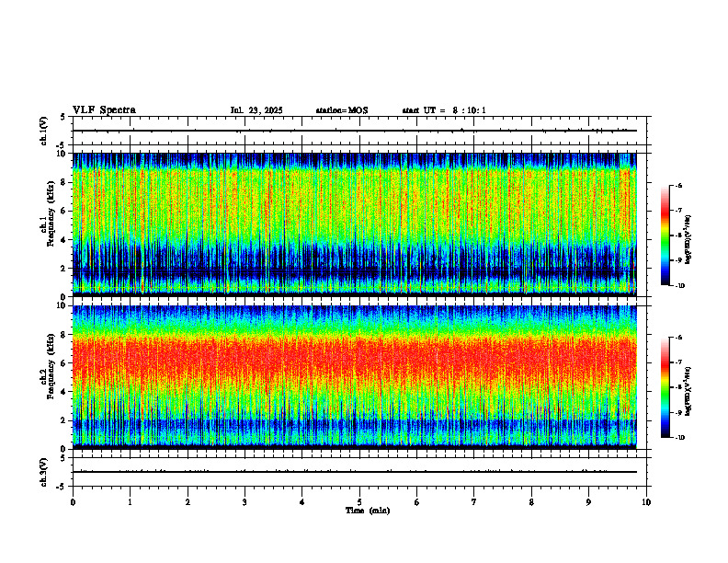Click the "2" kHz tick of ch.1 spectrogram
This screenshot has width=728, height=563.
coord(64,269)
